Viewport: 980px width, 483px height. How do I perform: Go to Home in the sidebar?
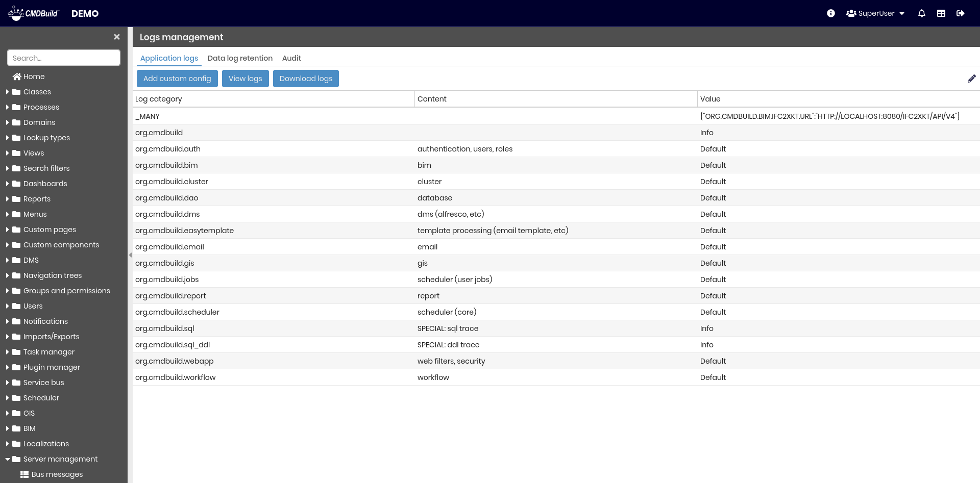[34, 77]
